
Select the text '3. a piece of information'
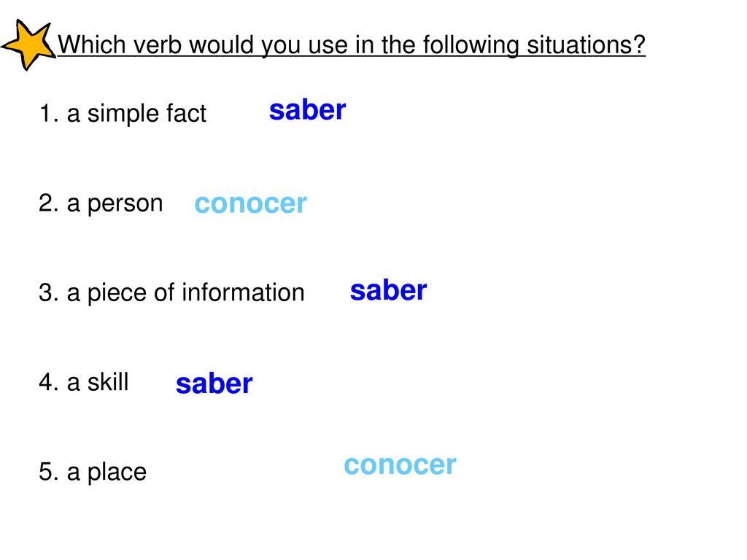pyautogui.click(x=171, y=292)
